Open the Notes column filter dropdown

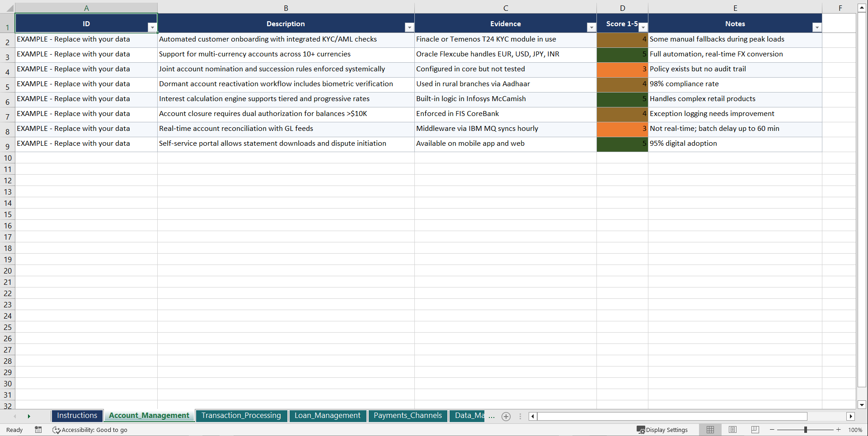817,28
